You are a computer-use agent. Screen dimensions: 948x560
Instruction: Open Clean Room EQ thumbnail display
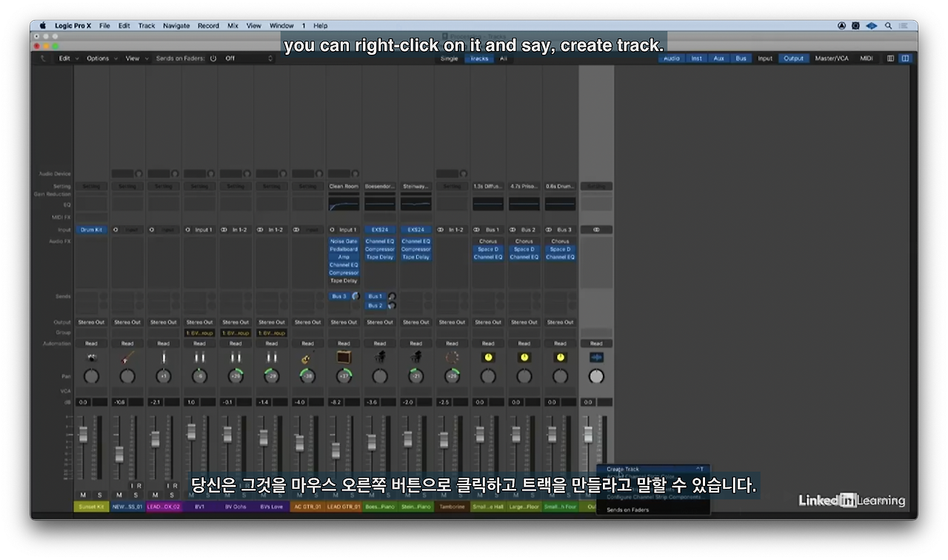click(x=344, y=203)
